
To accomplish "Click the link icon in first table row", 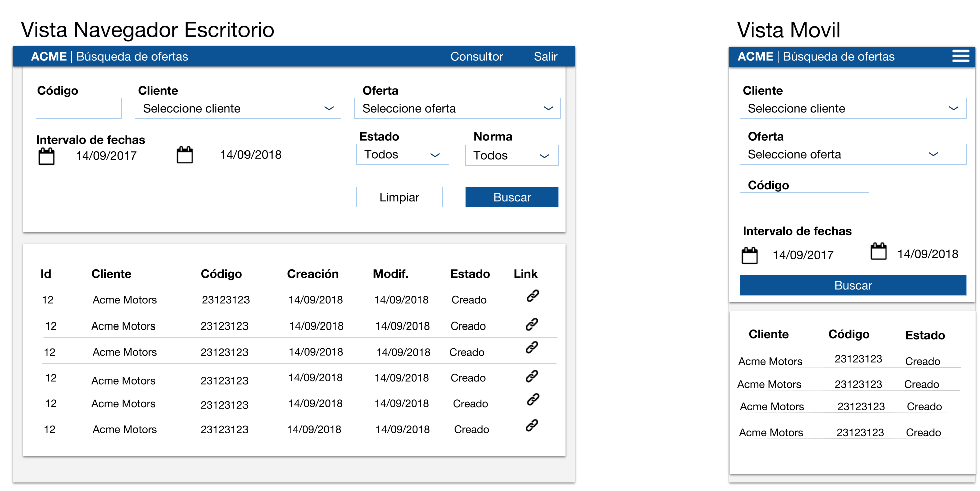I will click(x=532, y=296).
